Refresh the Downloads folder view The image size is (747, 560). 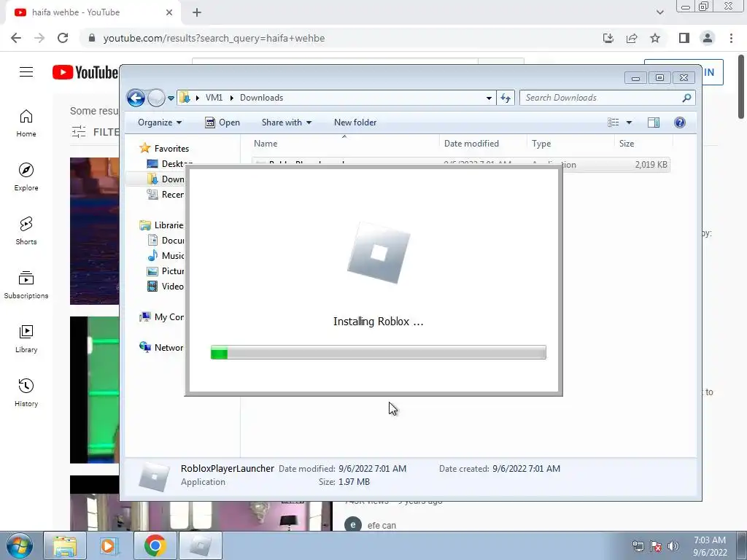[505, 98]
